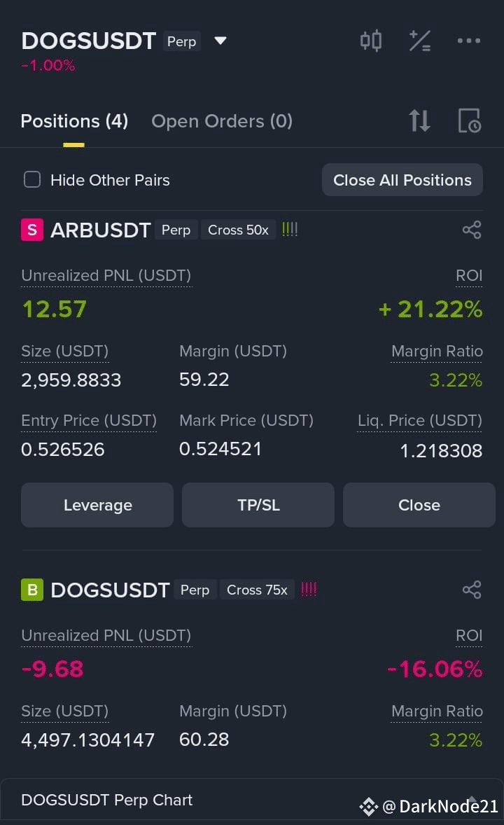
Task: Expand the DOGSUSDT Perp Chart panel
Action: tap(251, 800)
